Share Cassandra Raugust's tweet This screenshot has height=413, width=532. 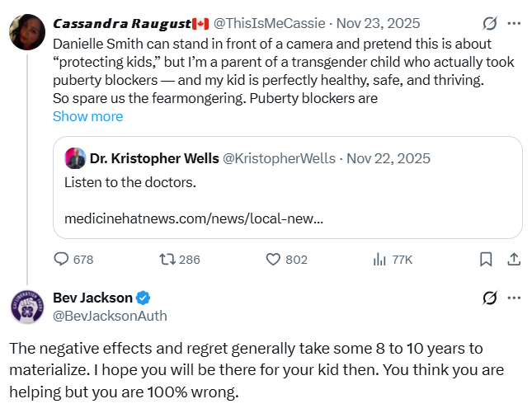513,259
